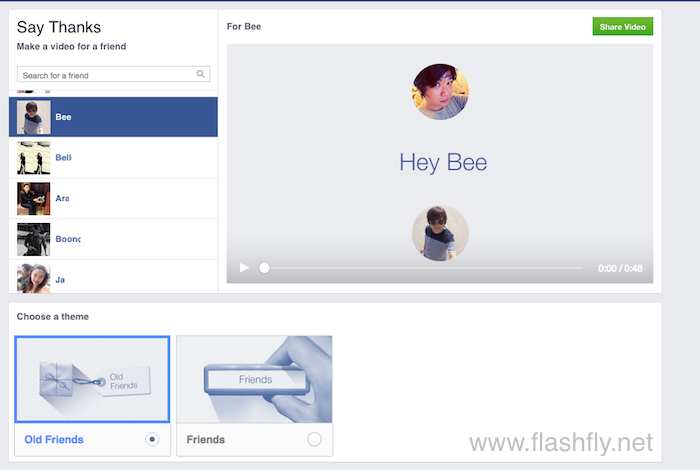
Task: Click Bell's profile picture thumbnail
Action: point(33,158)
